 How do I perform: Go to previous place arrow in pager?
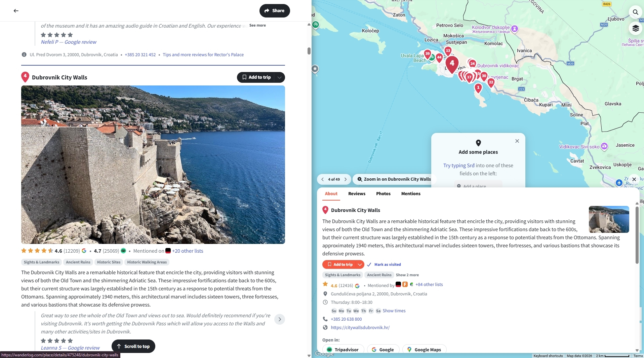pyautogui.click(x=322, y=179)
